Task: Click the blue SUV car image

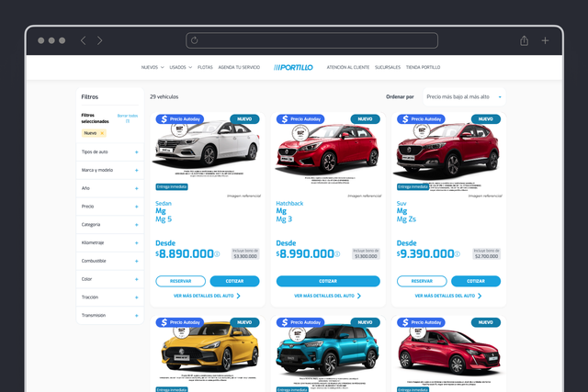Action: pos(328,351)
